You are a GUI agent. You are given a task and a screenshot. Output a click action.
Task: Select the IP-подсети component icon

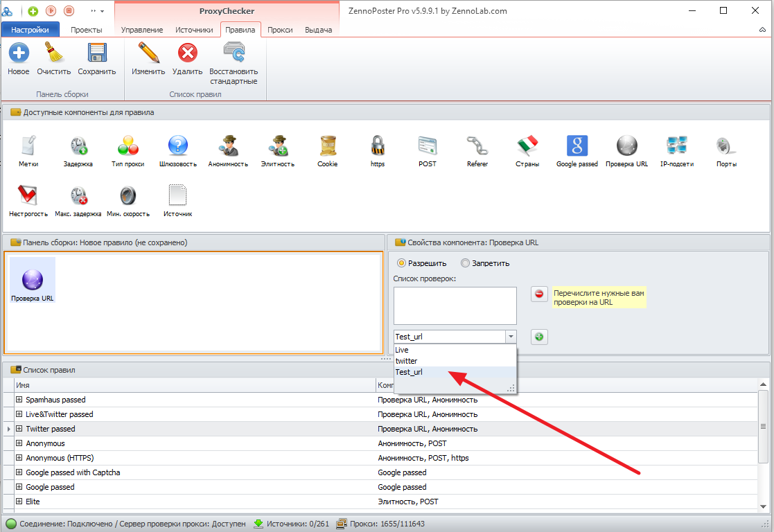[677, 146]
